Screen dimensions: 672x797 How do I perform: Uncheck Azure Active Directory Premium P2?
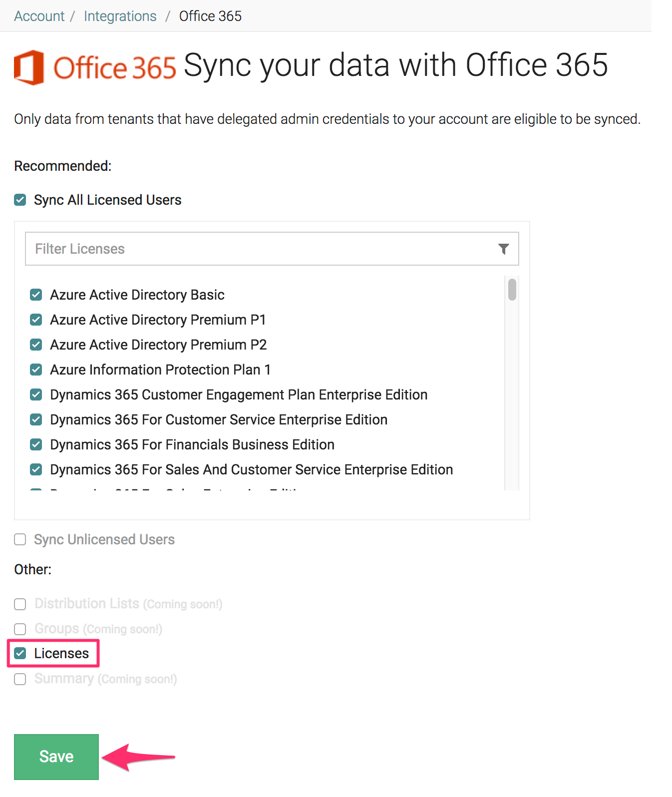(x=36, y=345)
